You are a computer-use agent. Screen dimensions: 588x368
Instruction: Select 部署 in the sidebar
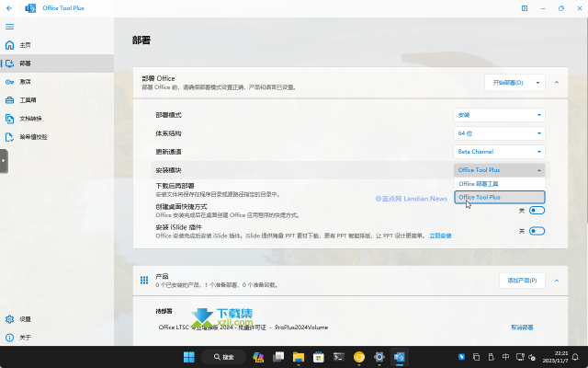coord(57,63)
